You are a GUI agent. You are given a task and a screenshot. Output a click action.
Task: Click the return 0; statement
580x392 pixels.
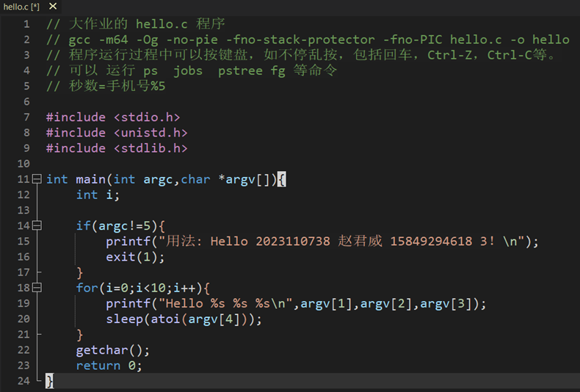click(109, 366)
